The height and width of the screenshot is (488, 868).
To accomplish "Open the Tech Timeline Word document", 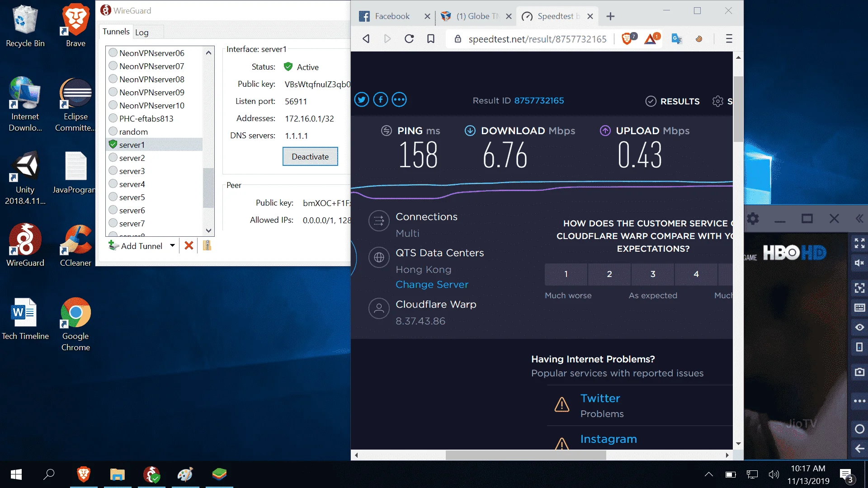I will [x=25, y=319].
